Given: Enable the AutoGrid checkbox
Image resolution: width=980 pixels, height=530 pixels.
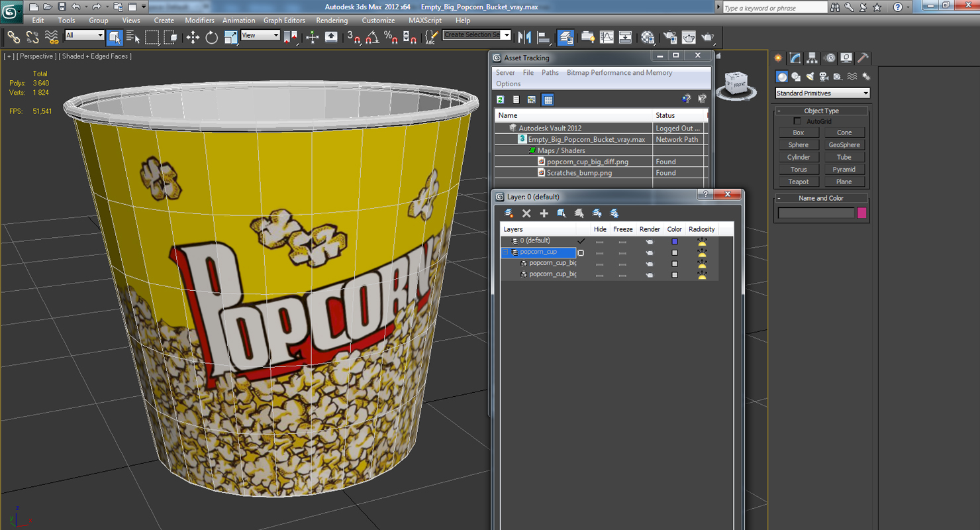Looking at the screenshot, I should (797, 121).
